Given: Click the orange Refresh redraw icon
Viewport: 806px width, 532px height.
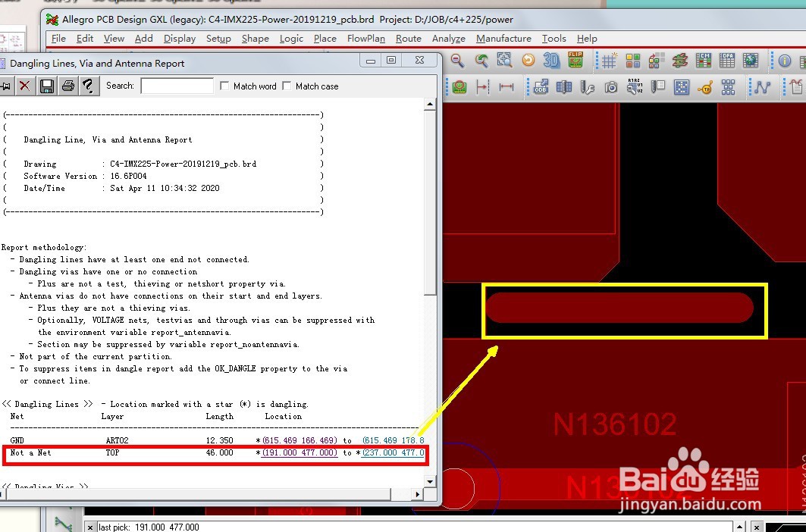Looking at the screenshot, I should (x=528, y=61).
